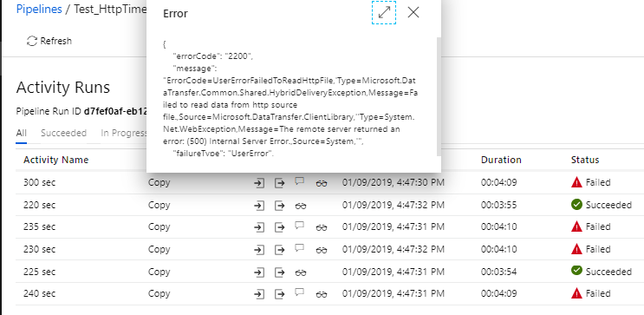Select the 240 sec activity name
644x315 pixels.
[39, 293]
